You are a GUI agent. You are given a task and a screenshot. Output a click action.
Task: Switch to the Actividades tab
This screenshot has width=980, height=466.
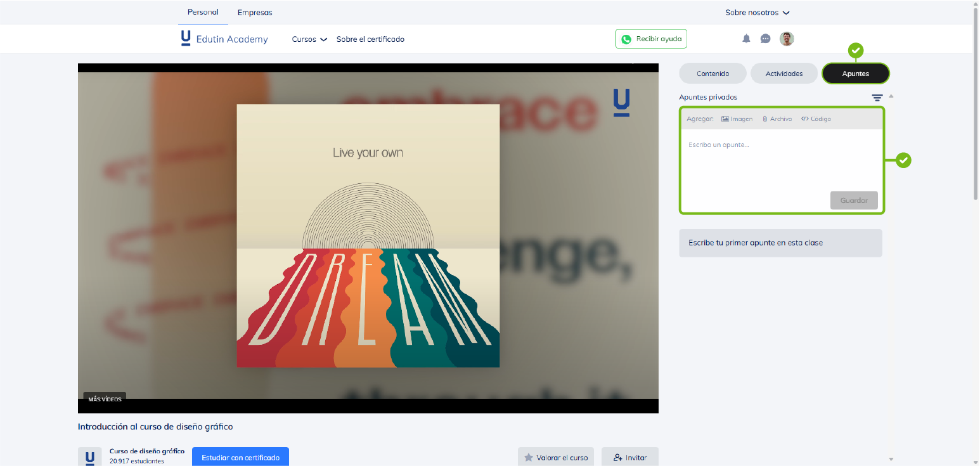[x=784, y=74]
